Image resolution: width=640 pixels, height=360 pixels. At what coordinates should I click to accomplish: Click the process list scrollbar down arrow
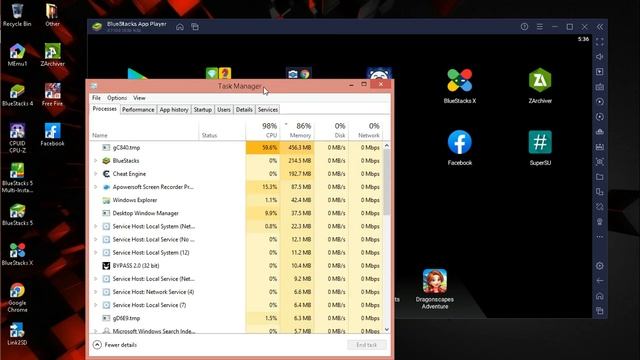point(387,329)
